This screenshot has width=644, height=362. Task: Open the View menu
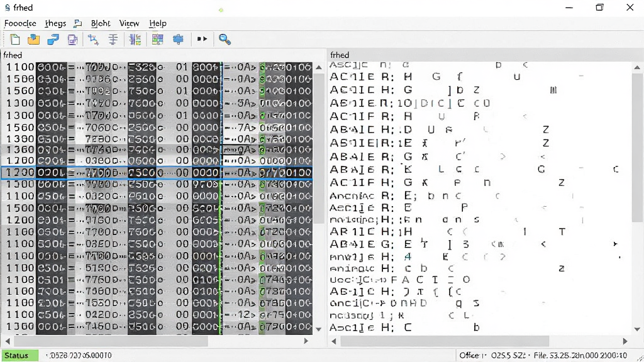pos(129,23)
